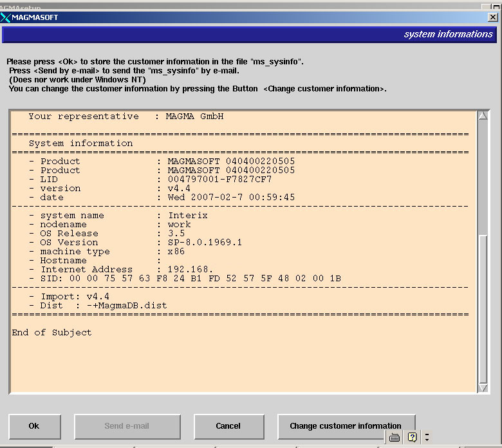The image size is (502, 448).
Task: Click the 'Does nor work under Windows NT' note
Action: 77,79
